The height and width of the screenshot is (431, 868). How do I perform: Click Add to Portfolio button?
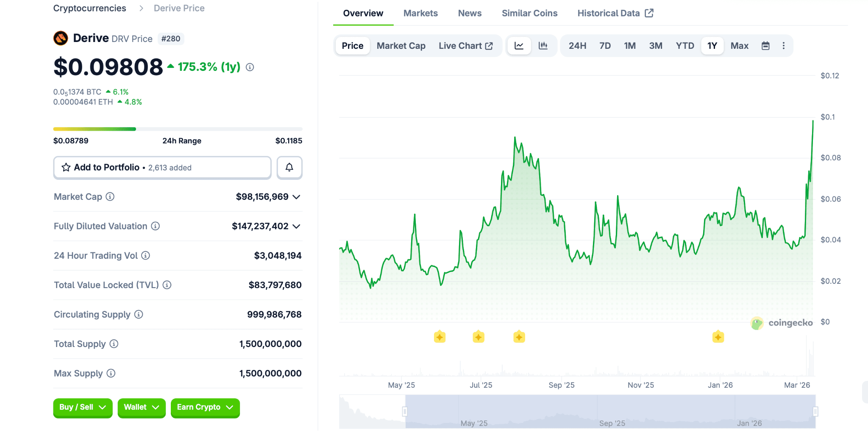tap(162, 168)
